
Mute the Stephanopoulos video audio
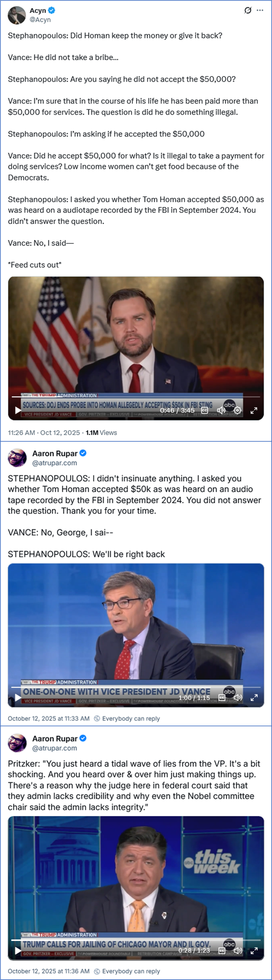click(x=238, y=698)
